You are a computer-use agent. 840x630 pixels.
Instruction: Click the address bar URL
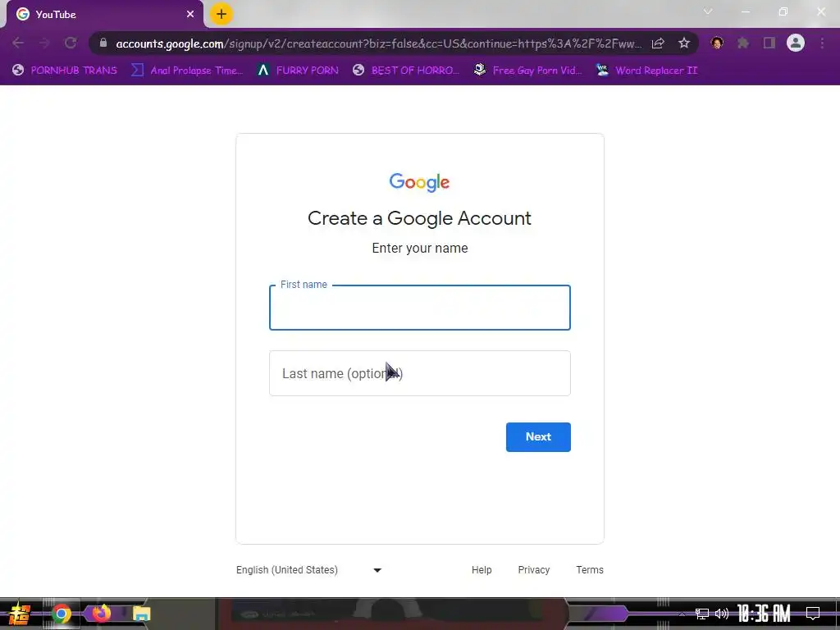(x=378, y=43)
